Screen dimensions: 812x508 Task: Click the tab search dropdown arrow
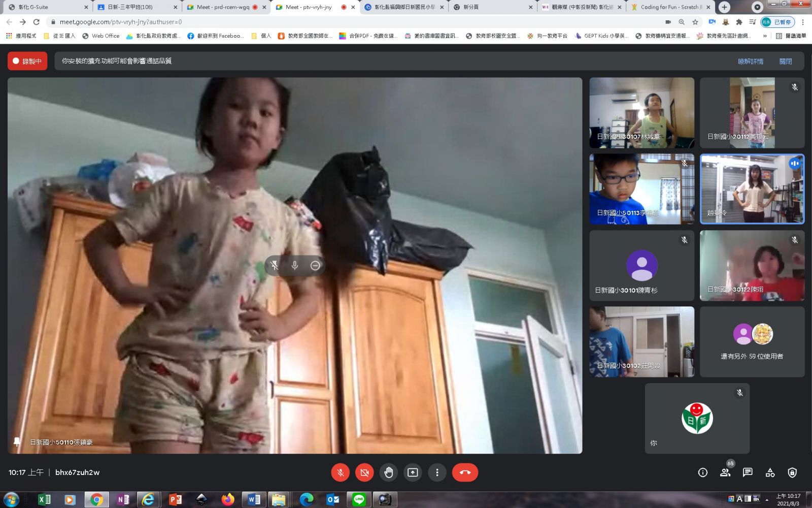[757, 7]
